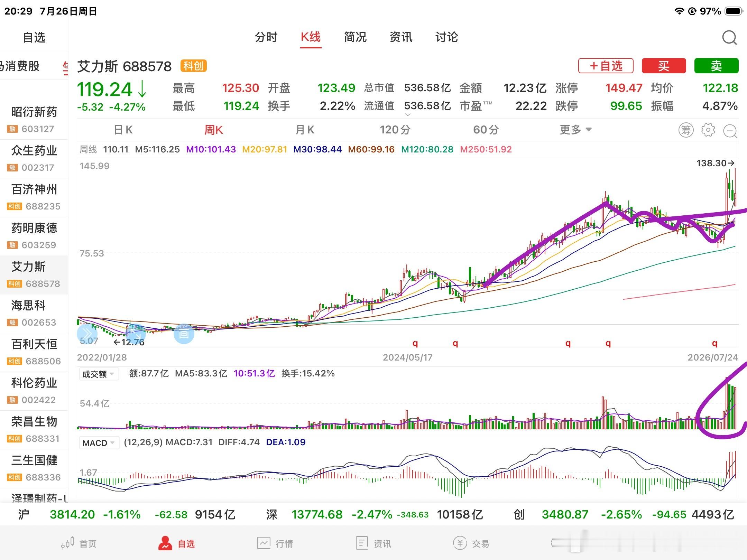This screenshot has width=747, height=560.
Task: Open the 成交额 indicator dropdown
Action: pyautogui.click(x=99, y=374)
